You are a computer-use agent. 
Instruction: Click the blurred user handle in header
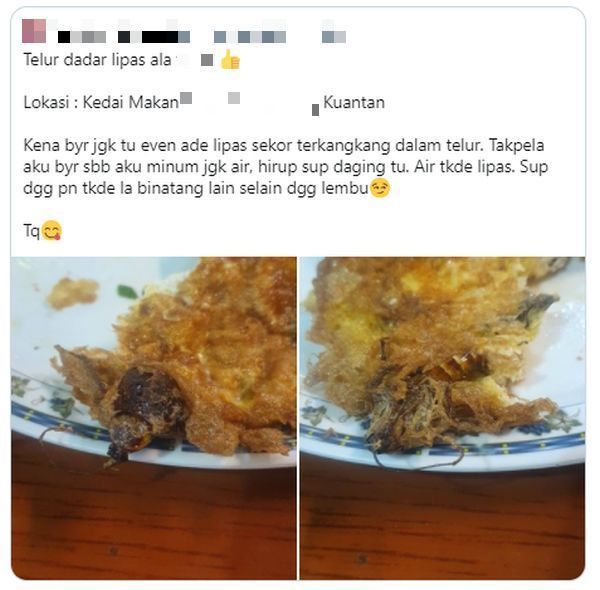[250, 37]
